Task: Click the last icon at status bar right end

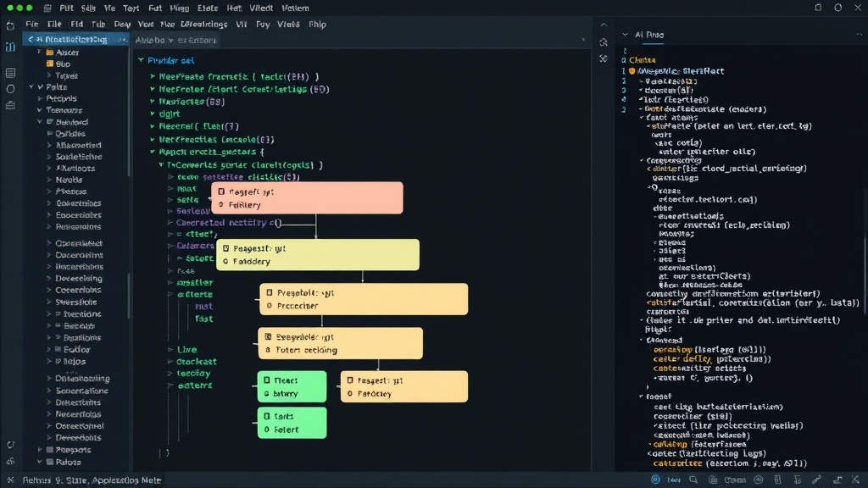Action: click(x=856, y=480)
